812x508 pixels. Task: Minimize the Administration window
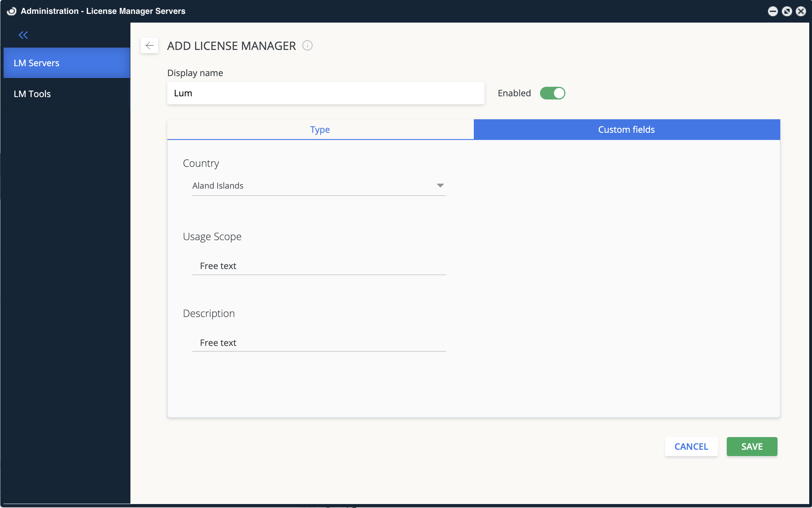click(773, 11)
